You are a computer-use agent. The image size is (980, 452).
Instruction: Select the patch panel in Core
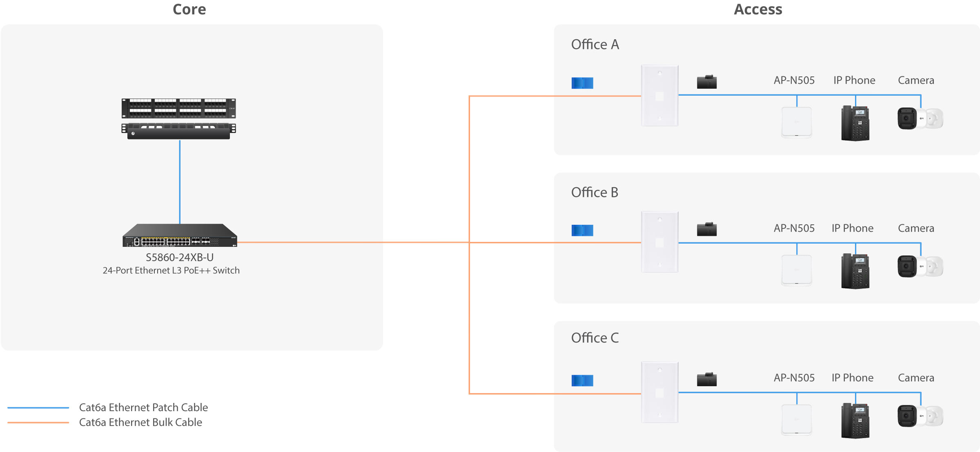pyautogui.click(x=179, y=108)
